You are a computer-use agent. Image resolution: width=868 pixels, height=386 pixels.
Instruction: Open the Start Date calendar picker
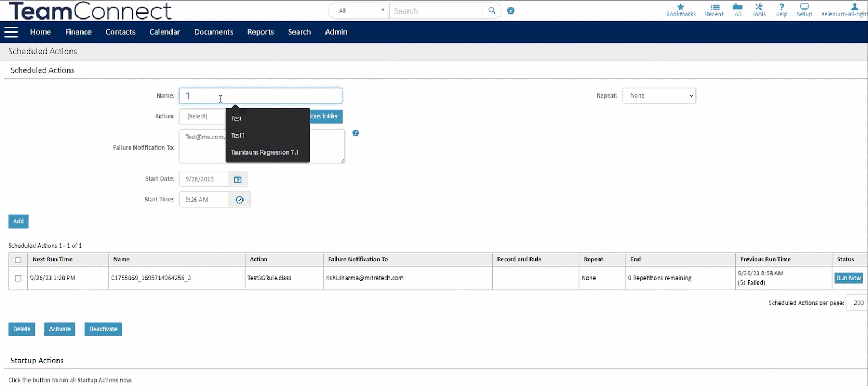(x=238, y=179)
